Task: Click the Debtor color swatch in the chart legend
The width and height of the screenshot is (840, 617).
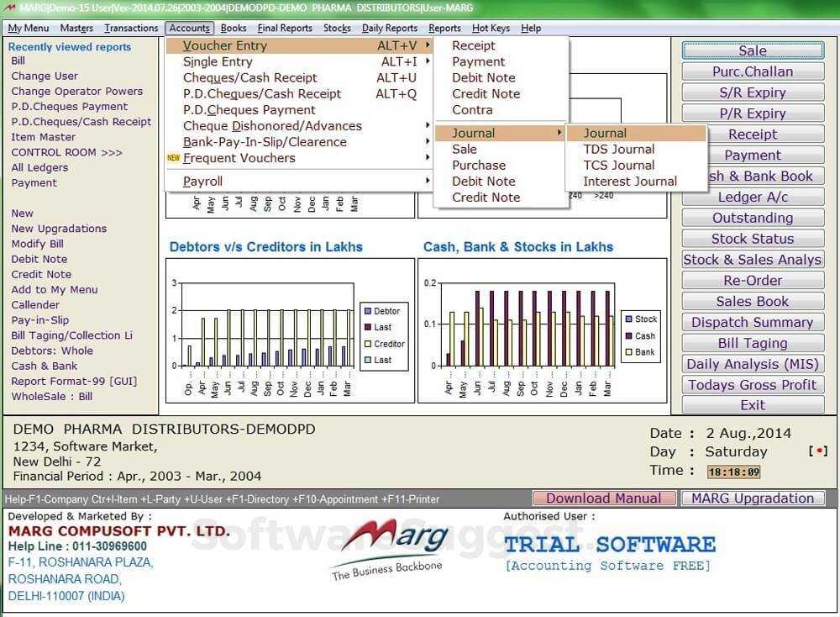Action: 367,311
